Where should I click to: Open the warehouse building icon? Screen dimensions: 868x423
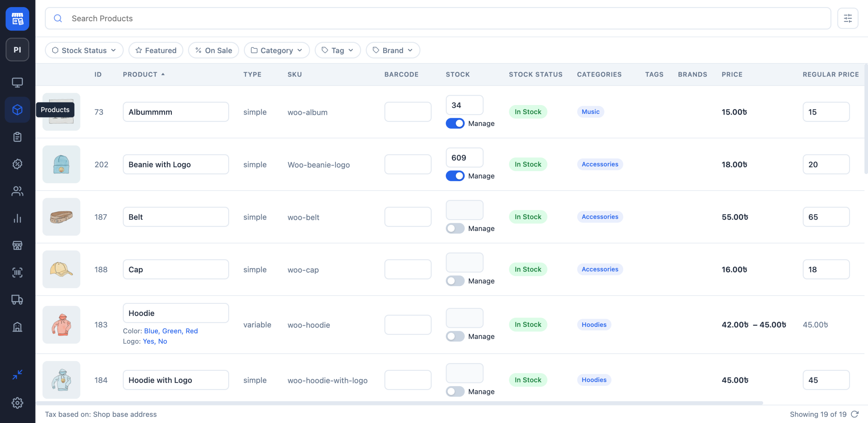pos(17,327)
